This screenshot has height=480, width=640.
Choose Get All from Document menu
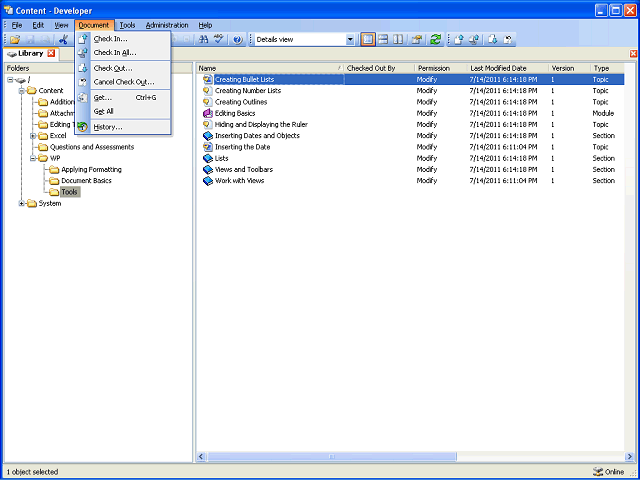(x=122, y=111)
